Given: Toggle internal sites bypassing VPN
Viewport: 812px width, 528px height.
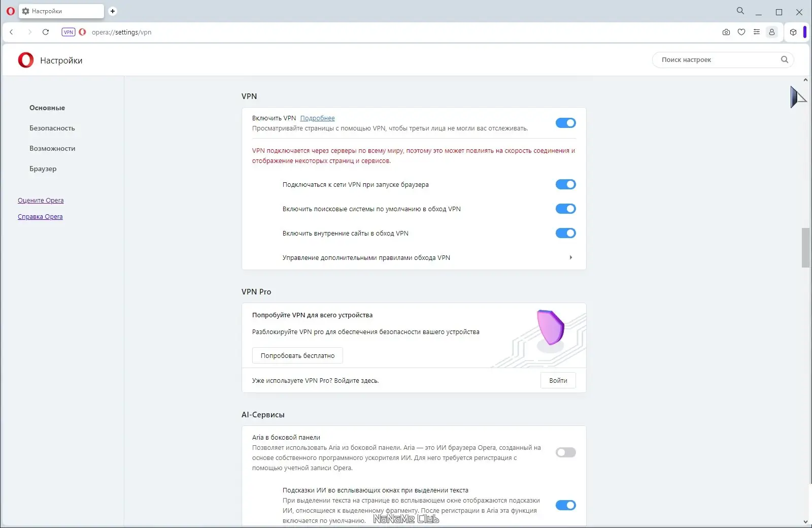Looking at the screenshot, I should 566,233.
